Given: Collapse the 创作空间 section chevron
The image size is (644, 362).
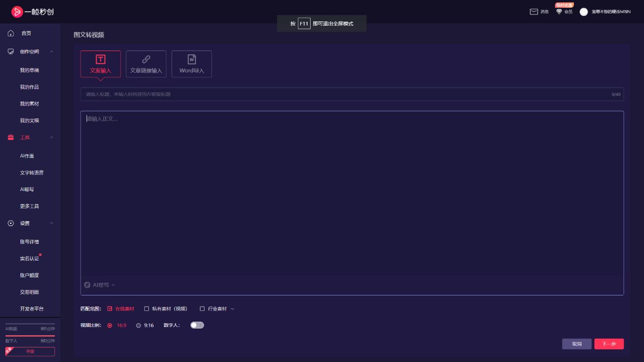Looking at the screenshot, I should tap(52, 52).
